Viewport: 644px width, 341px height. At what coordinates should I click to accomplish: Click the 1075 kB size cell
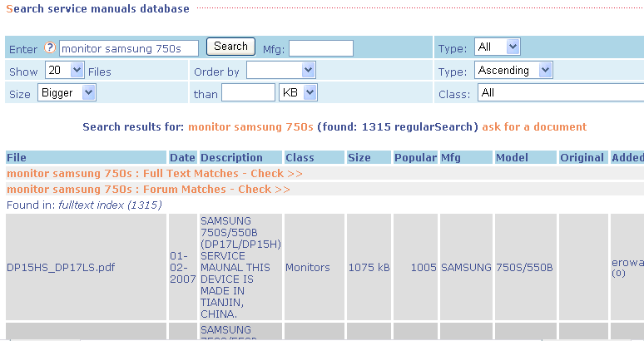point(369,268)
